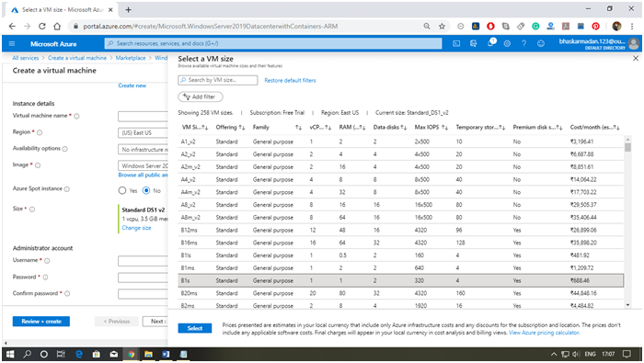Viewport: 644px width, 363px height.
Task: Click the VM size list scrollbar thumb
Action: (627, 146)
